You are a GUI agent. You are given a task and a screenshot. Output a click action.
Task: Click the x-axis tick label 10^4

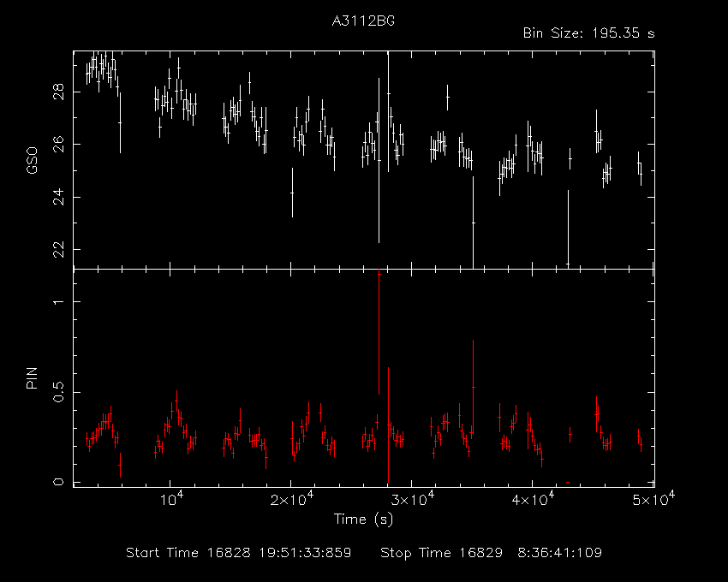pyautogui.click(x=171, y=499)
